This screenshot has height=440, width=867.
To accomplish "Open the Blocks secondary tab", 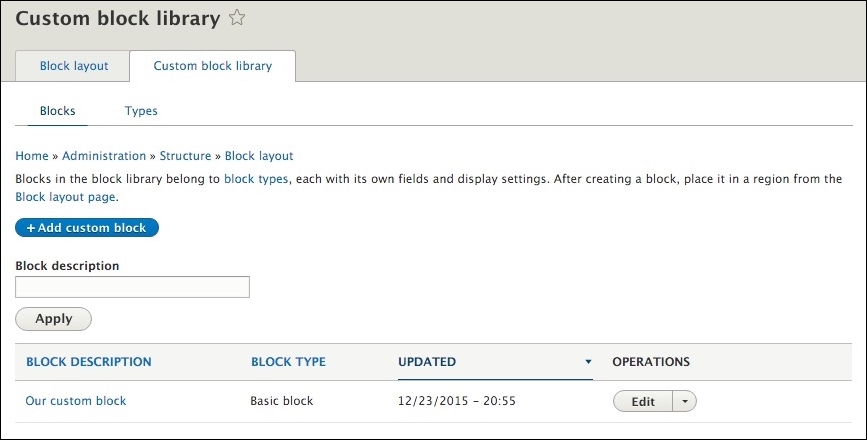I will click(x=58, y=111).
